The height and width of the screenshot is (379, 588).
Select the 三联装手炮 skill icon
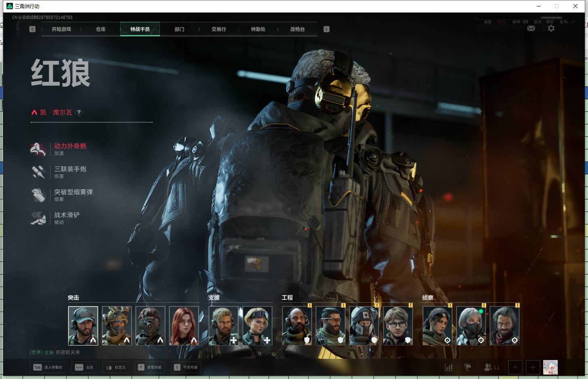(x=38, y=172)
